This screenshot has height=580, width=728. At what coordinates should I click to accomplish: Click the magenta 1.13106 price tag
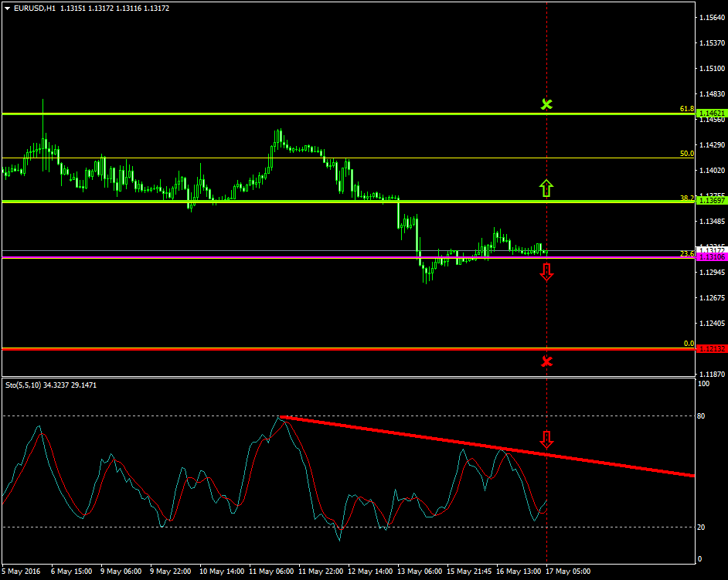click(707, 256)
